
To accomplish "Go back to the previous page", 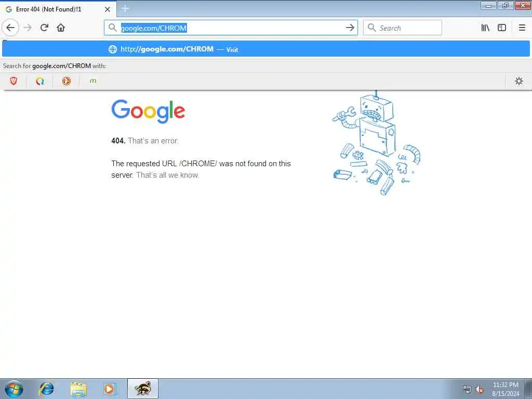I will point(10,28).
